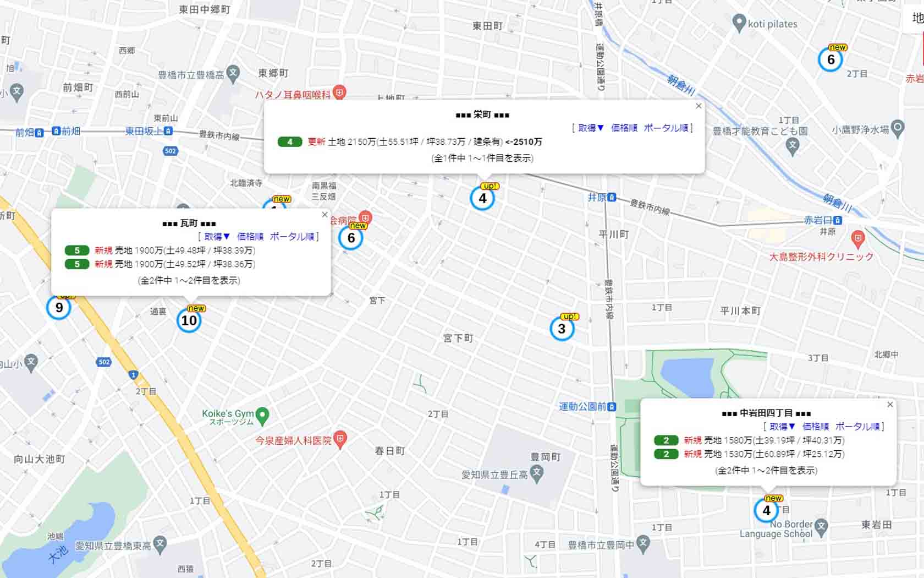The image size is (924, 578).
Task: Click the koti pilates map pin
Action: [x=739, y=23]
